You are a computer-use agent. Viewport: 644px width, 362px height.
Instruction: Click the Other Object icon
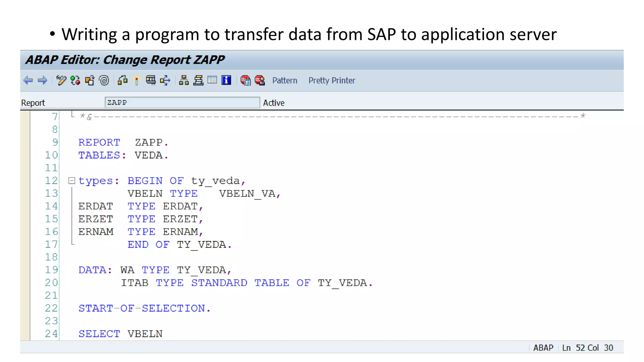coord(90,80)
